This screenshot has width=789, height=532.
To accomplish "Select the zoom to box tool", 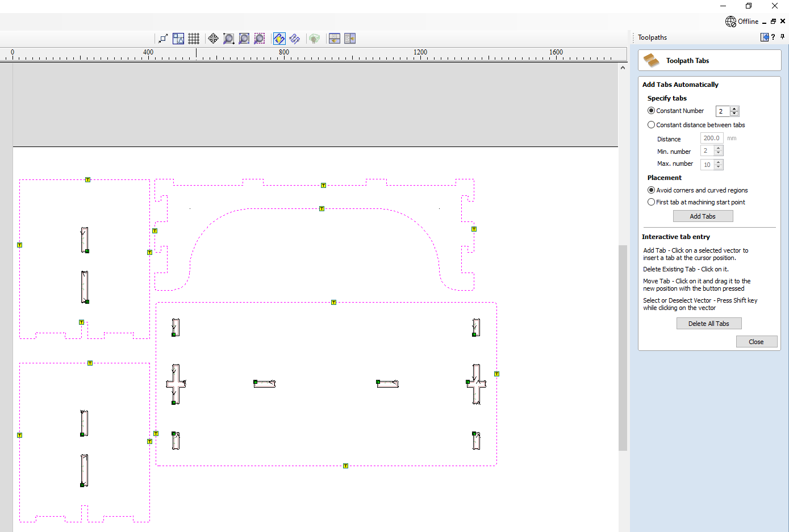I will (228, 39).
